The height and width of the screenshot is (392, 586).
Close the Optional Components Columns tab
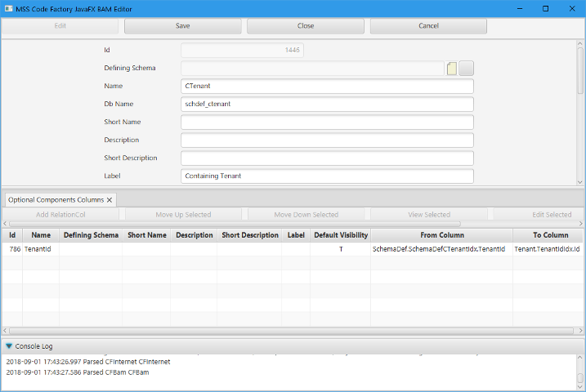tap(110, 199)
